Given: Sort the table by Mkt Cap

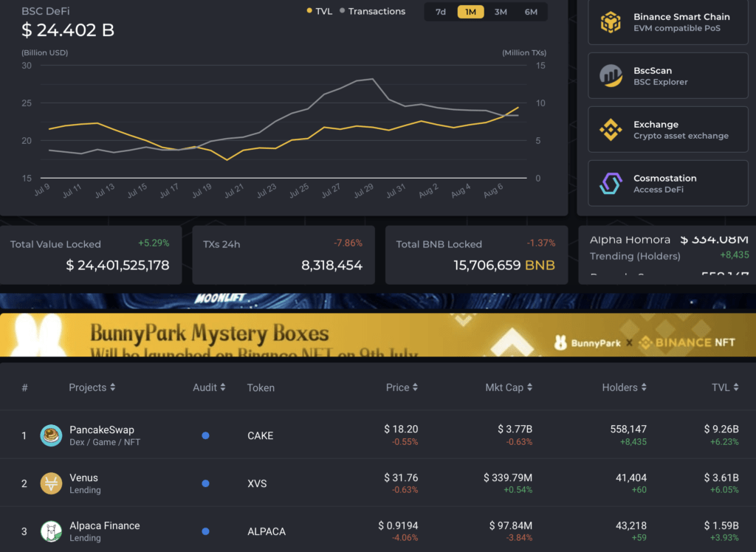Looking at the screenshot, I should (508, 387).
